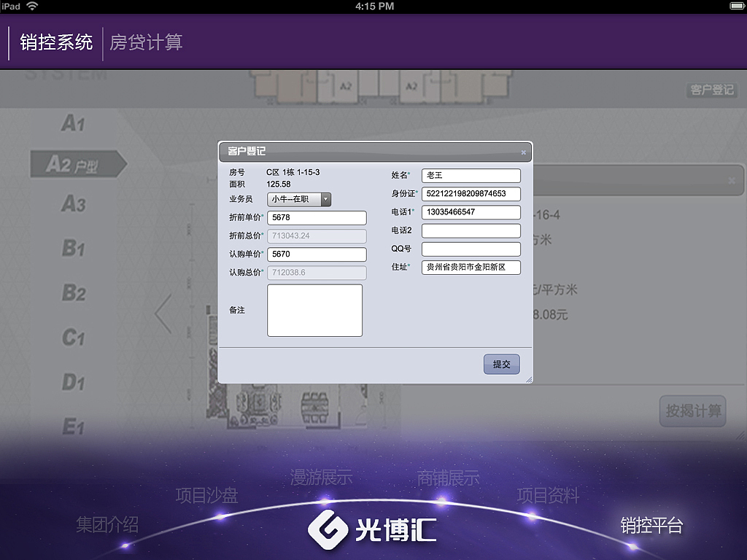Open the 集团介绍 navigation link
Viewport: 747px width, 560px height.
107,525
